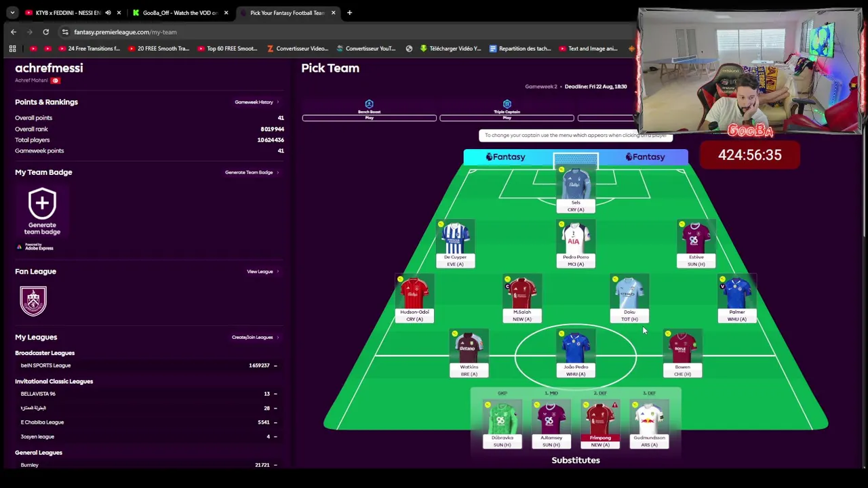Click the Gameweek 2 deadline text
868x488 pixels.
[576, 87]
